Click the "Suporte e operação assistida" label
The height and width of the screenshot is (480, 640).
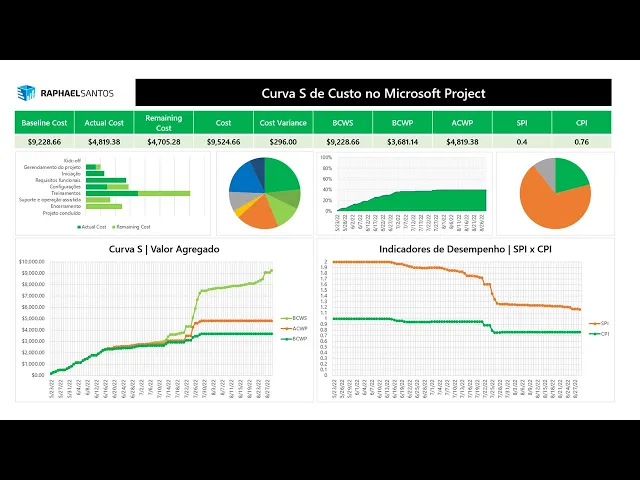(50, 200)
